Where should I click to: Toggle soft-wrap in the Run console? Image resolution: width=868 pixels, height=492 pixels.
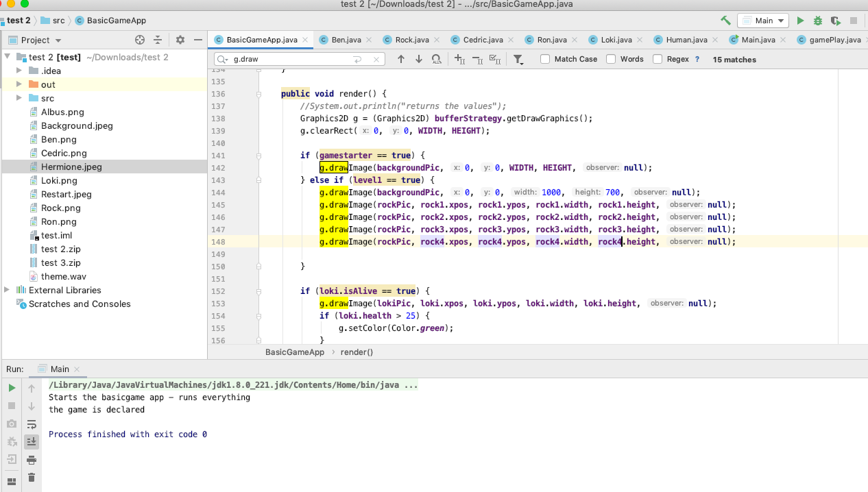pos(32,424)
